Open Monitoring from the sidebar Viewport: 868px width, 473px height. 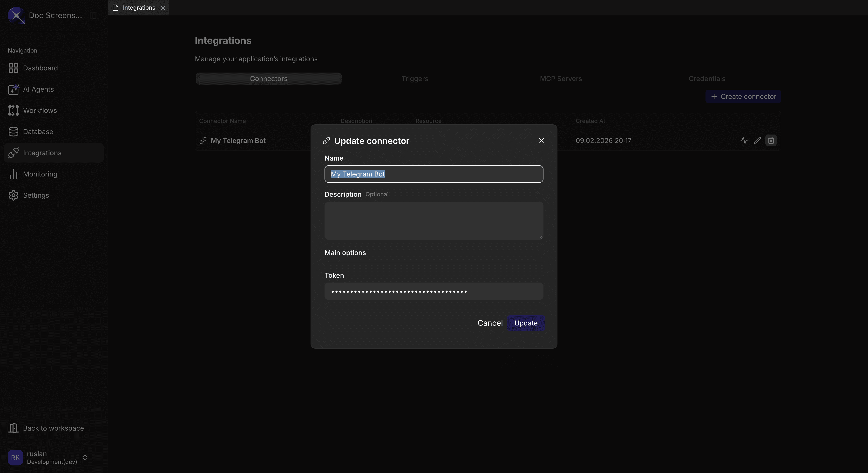[40, 174]
